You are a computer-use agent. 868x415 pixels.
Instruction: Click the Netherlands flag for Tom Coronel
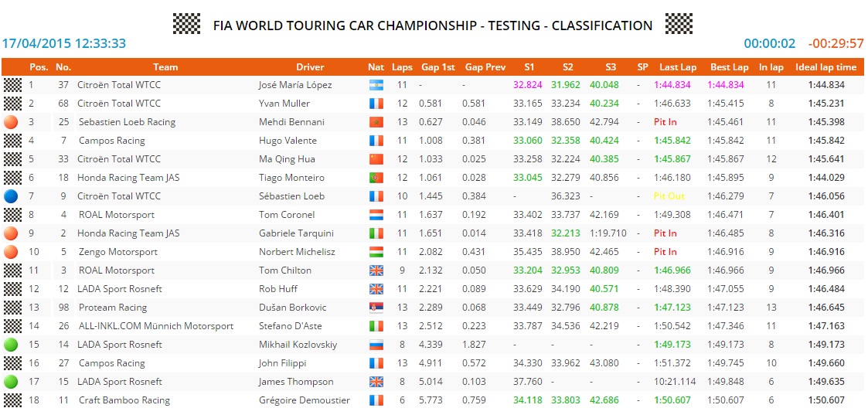coord(376,215)
